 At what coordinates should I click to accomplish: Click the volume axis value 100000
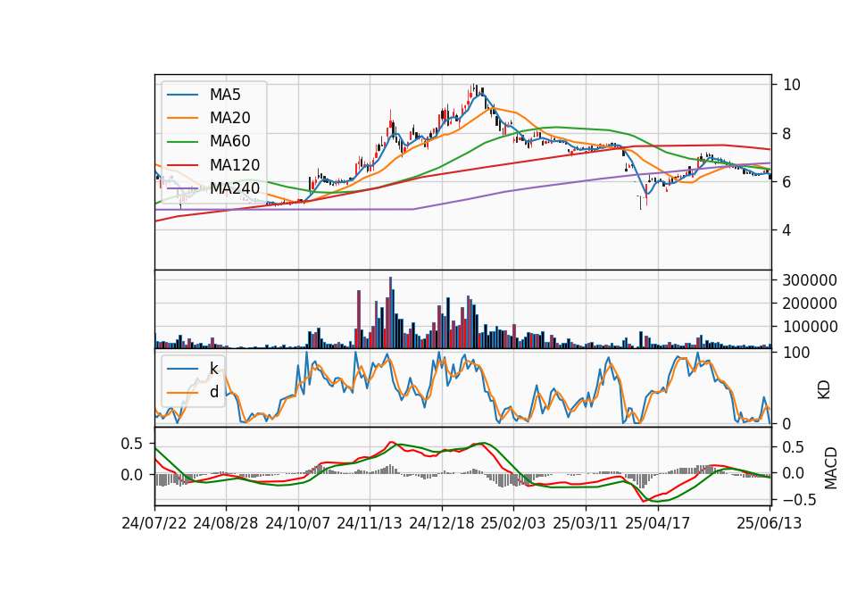point(810,327)
